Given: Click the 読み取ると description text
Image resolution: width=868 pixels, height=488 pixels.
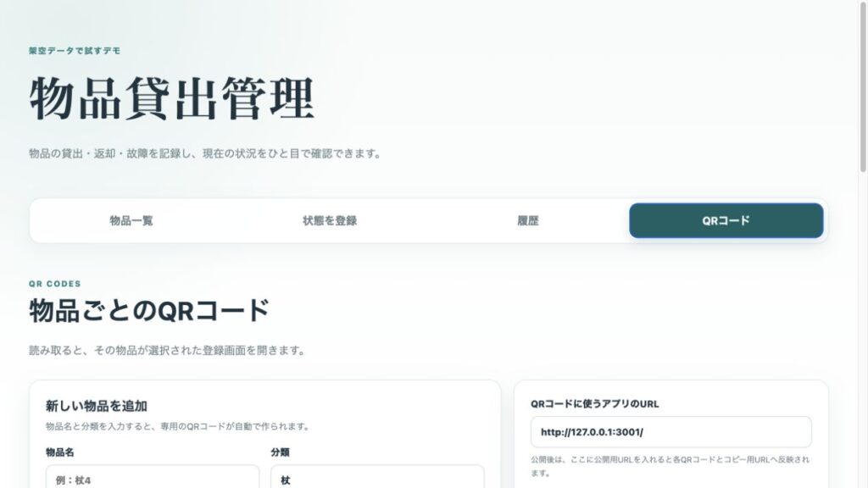Looking at the screenshot, I should (x=167, y=350).
